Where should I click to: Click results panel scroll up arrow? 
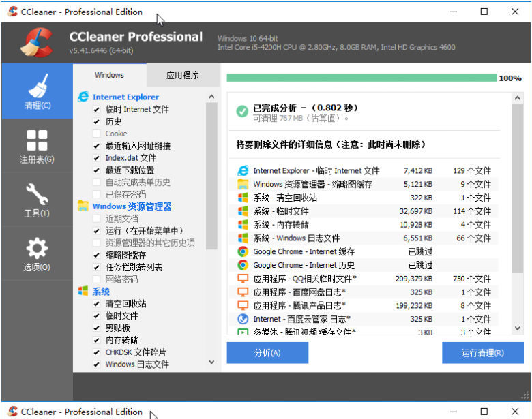coord(518,98)
